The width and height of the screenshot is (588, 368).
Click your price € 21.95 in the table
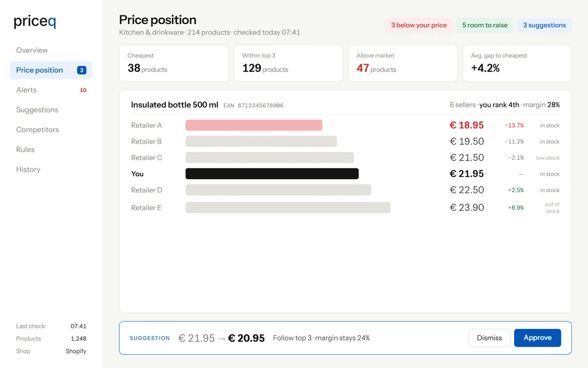tap(467, 174)
